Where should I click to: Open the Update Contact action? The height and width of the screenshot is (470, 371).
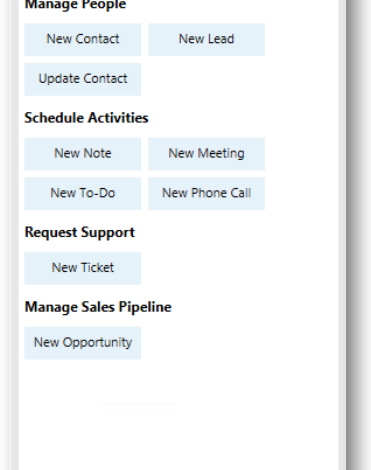[x=83, y=79]
